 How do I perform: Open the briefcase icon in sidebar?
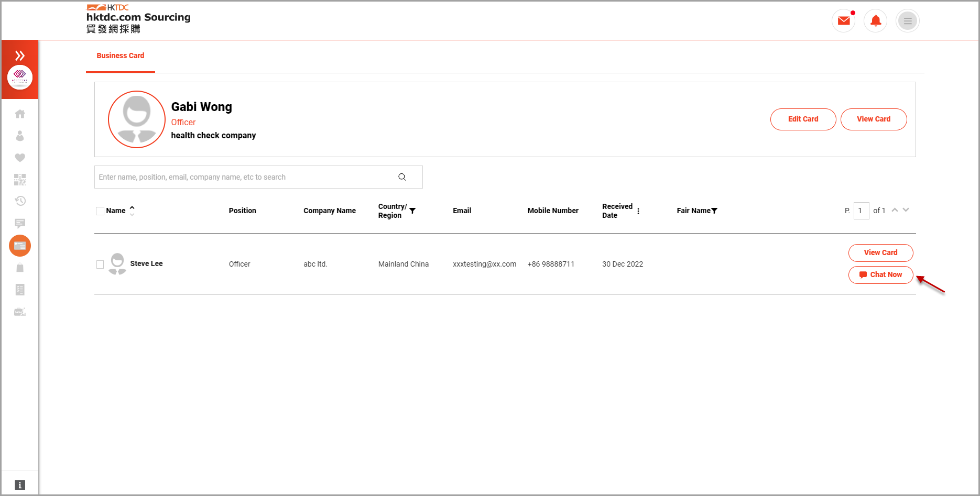20,312
